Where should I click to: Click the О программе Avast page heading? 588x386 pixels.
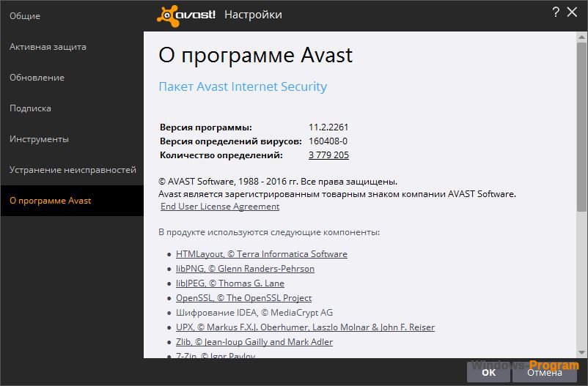pyautogui.click(x=255, y=56)
